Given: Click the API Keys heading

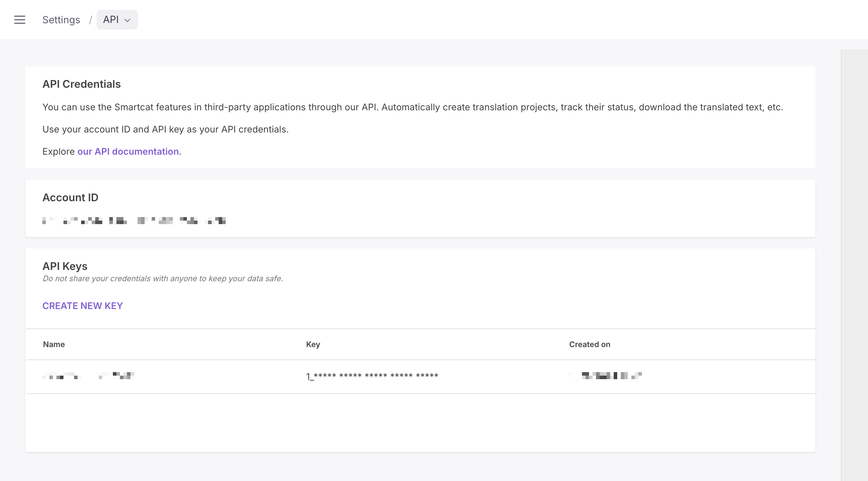Looking at the screenshot, I should coord(65,266).
